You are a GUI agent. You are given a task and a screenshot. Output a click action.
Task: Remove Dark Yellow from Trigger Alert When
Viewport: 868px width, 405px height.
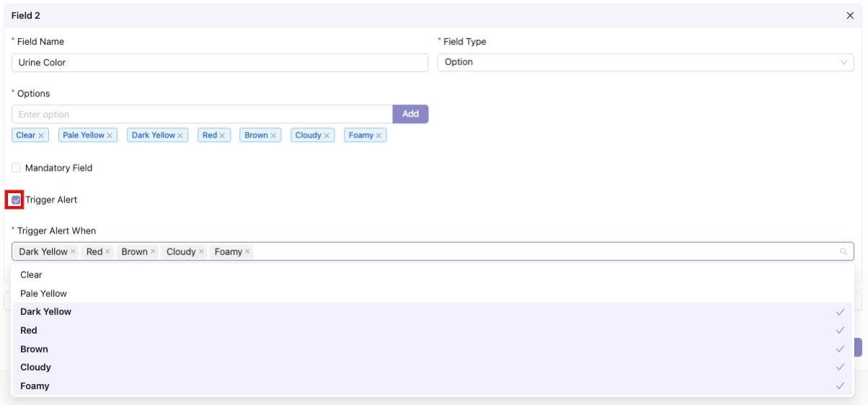pos(73,252)
